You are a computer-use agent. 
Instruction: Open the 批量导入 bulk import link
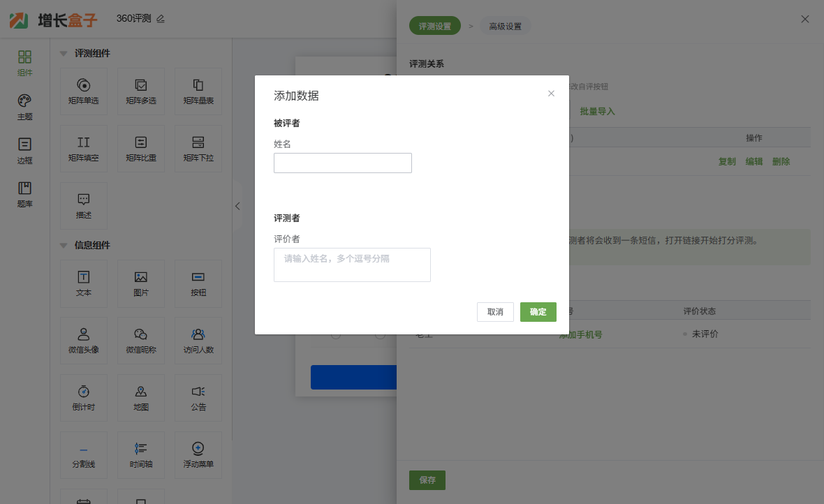pyautogui.click(x=597, y=112)
